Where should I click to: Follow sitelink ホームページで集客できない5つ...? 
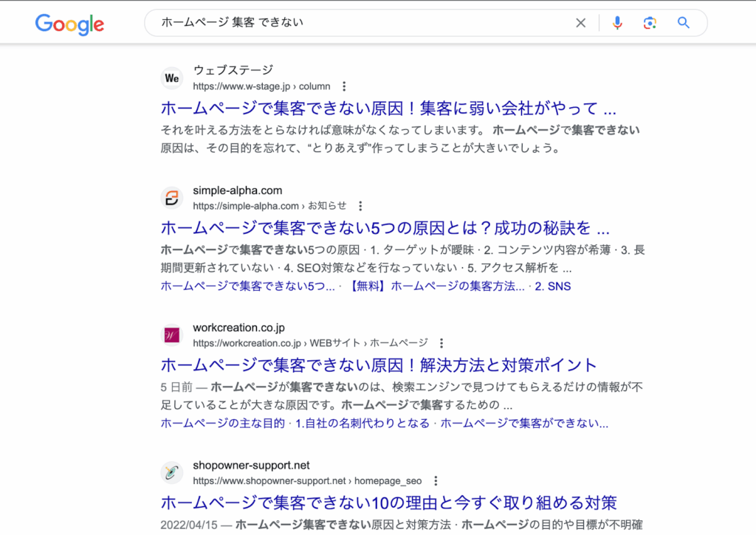[247, 286]
